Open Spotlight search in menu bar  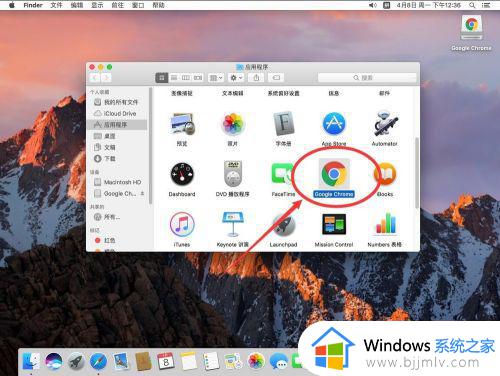click(472, 5)
